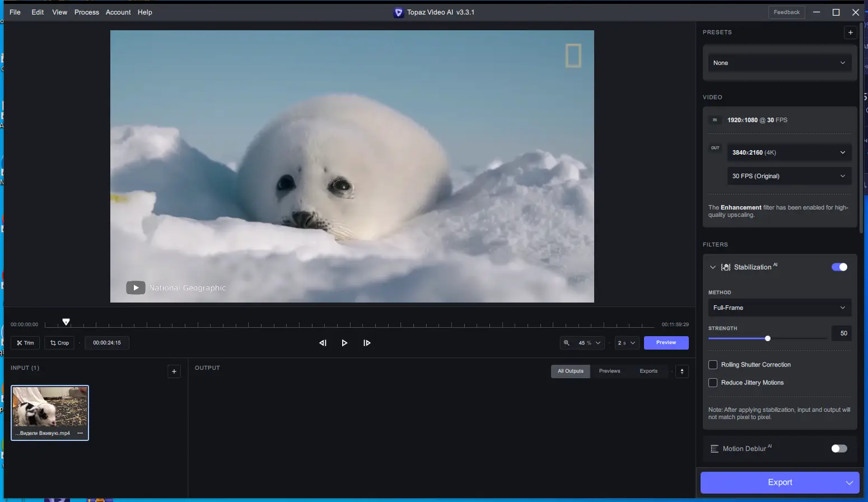Switch to the Previews tab
The image size is (868, 502).
[x=609, y=371]
